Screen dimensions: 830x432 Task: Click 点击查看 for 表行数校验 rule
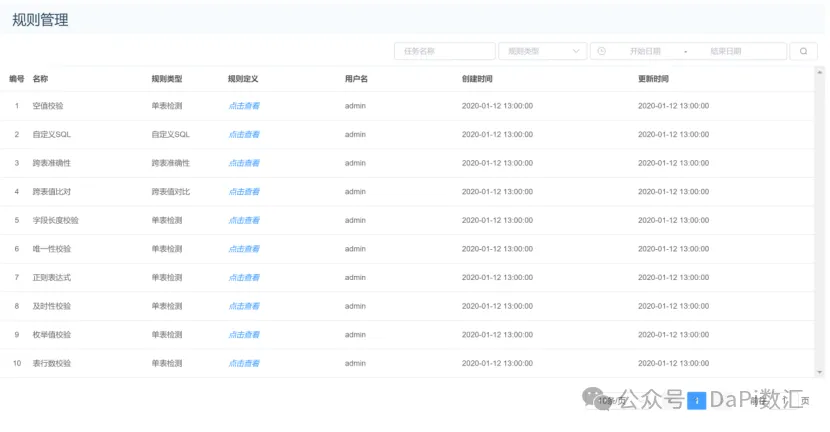click(x=244, y=363)
